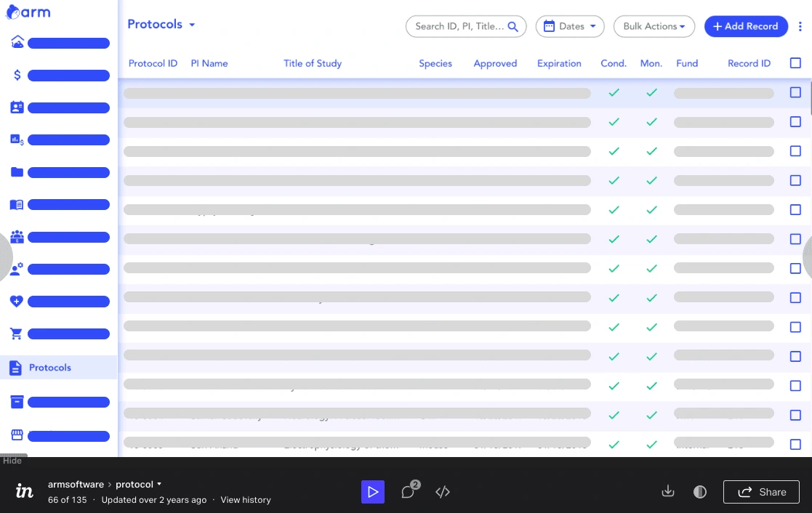Screen dimensions: 812x513
Task: Select Protocols in the sidebar
Action: [x=58, y=368]
